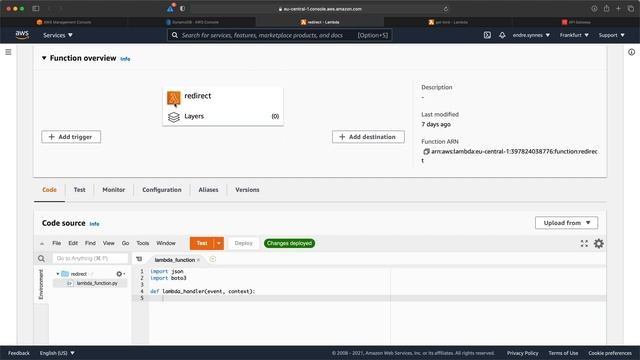The image size is (640, 360).
Task: Focus the AWS services search field
Action: point(280,35)
